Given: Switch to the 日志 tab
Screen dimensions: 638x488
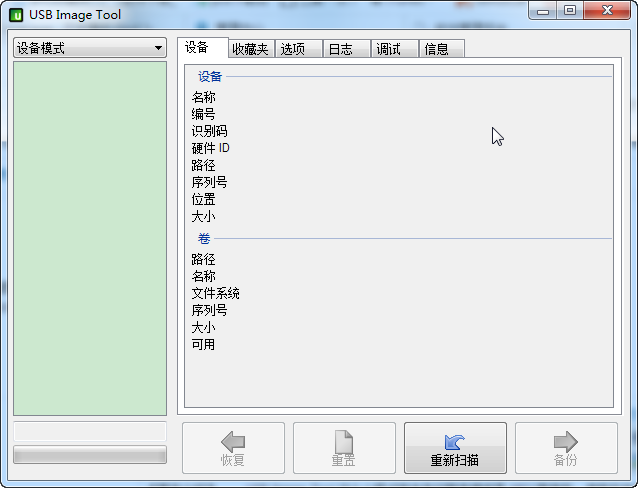Looking at the screenshot, I should pyautogui.click(x=347, y=49).
